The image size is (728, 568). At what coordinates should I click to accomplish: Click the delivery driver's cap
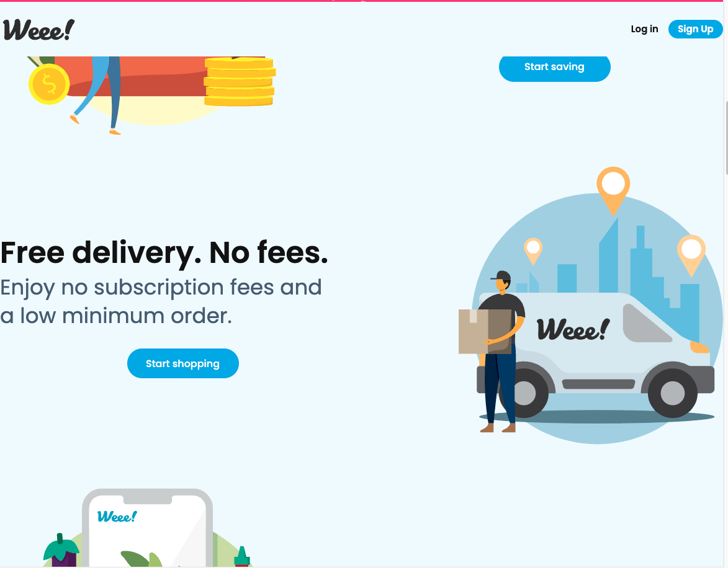(501, 276)
